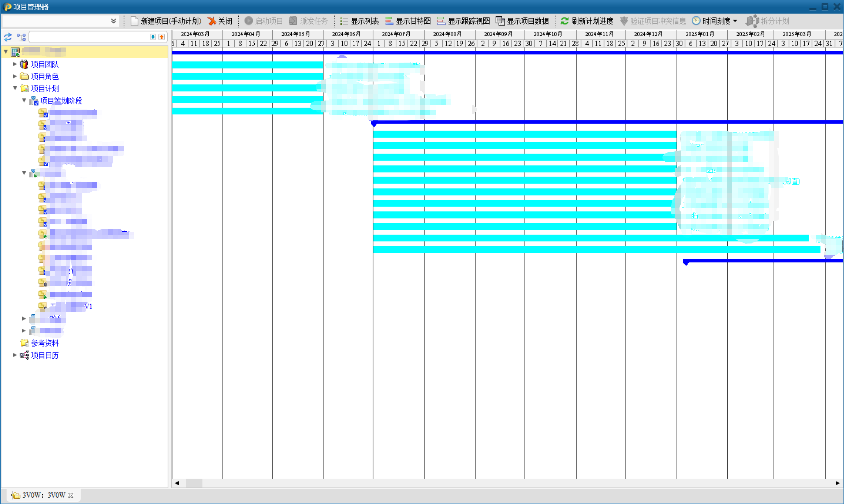Refresh plan progress via 刷新计划进度
This screenshot has width=844, height=504.
pyautogui.click(x=587, y=21)
